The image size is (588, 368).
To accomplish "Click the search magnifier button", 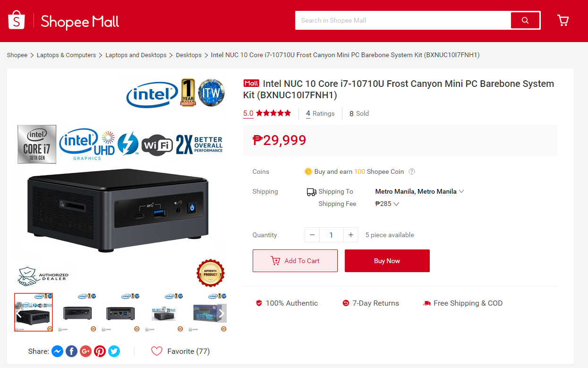I will (525, 20).
